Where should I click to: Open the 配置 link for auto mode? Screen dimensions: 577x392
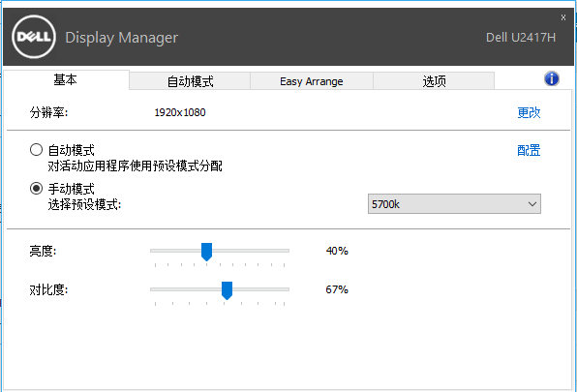click(x=529, y=150)
